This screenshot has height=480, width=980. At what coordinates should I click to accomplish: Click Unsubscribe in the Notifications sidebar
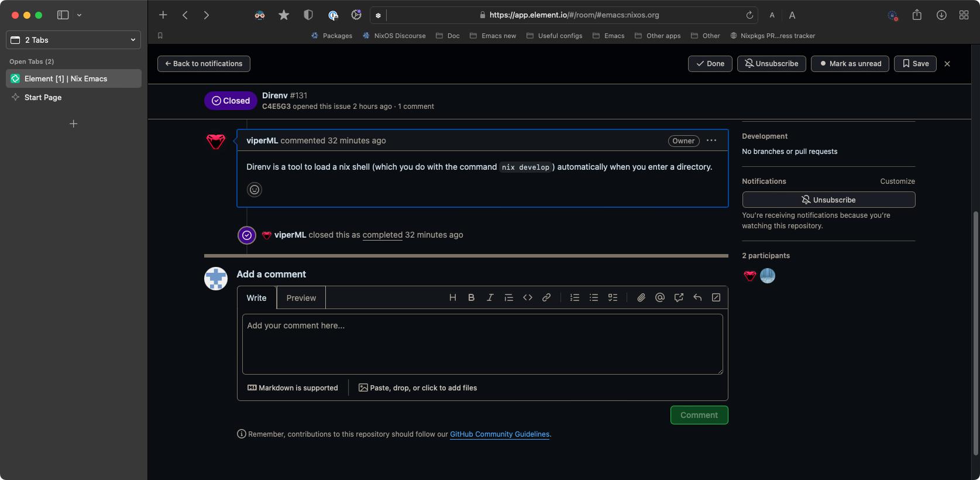(x=828, y=200)
